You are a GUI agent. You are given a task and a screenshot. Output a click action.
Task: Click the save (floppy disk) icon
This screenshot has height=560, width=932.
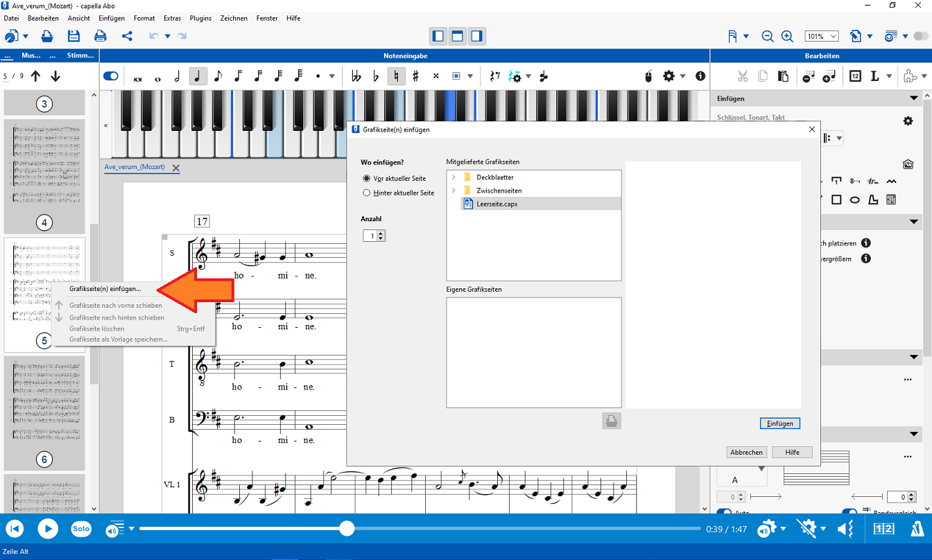coord(74,36)
